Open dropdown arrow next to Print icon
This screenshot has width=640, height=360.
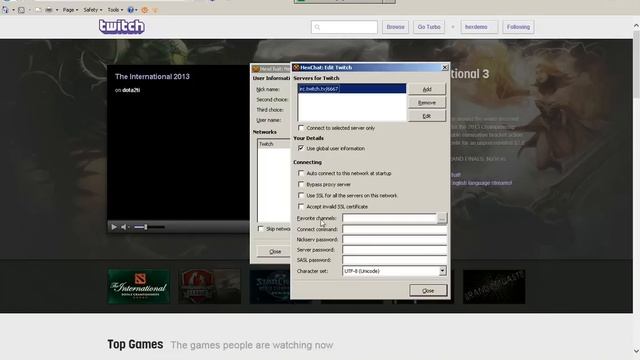pos(57,10)
